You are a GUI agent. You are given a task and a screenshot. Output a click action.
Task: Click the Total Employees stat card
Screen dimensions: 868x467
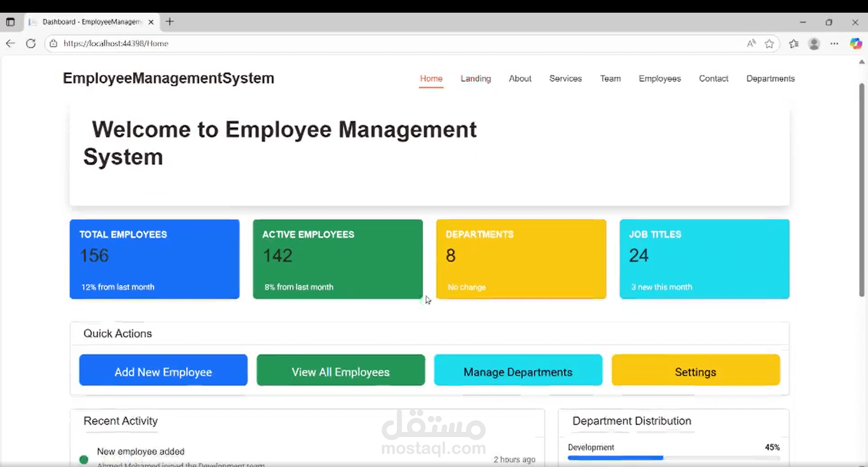154,259
